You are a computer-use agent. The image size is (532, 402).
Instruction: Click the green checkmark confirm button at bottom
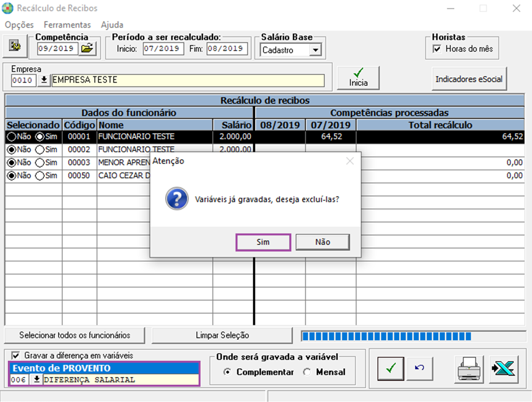click(x=390, y=368)
